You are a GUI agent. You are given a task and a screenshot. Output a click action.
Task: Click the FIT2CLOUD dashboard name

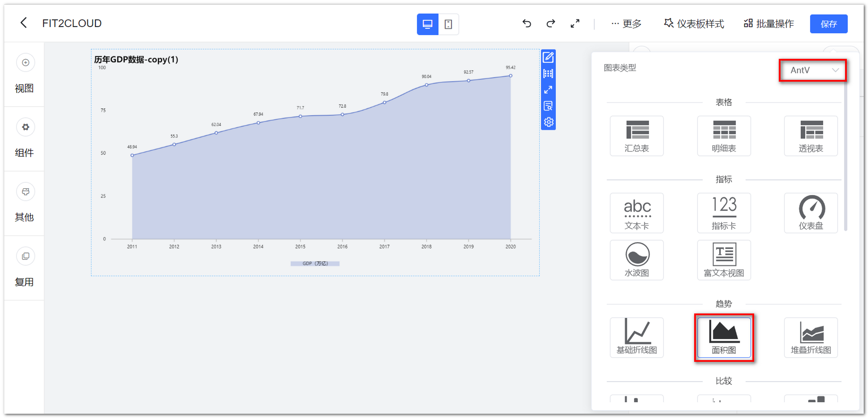pyautogui.click(x=72, y=23)
